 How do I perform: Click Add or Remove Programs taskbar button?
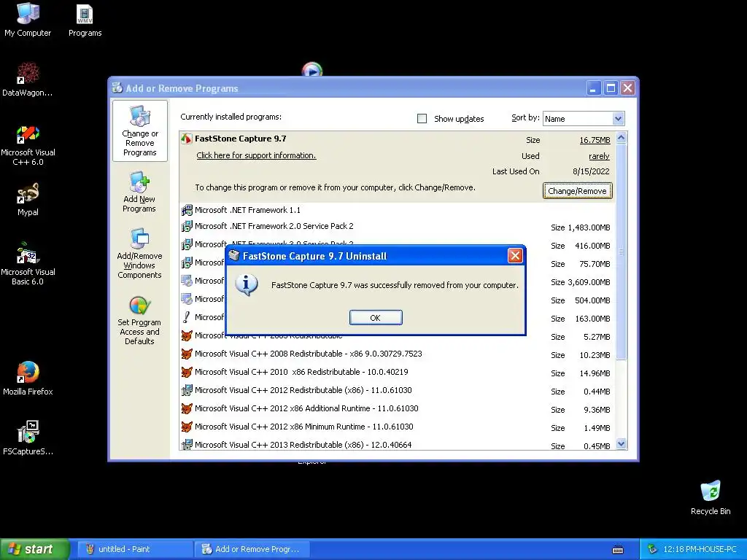coord(252,549)
